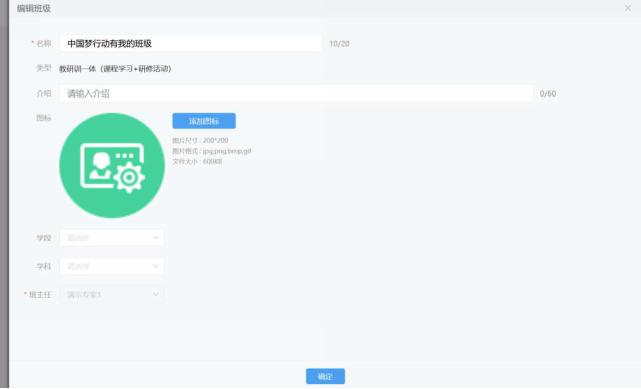
Task: Focus the 请输入介绍 input field
Action: (x=296, y=94)
